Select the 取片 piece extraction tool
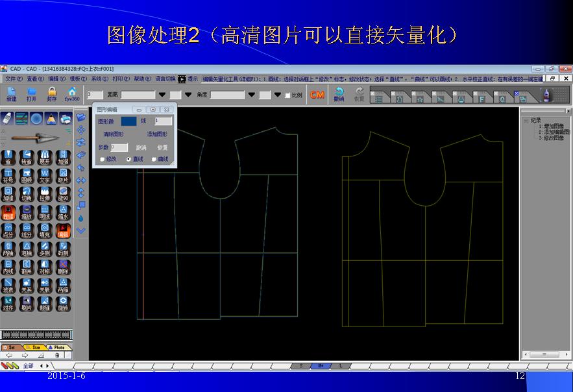Viewport: 573px width, 392px height. (x=63, y=176)
